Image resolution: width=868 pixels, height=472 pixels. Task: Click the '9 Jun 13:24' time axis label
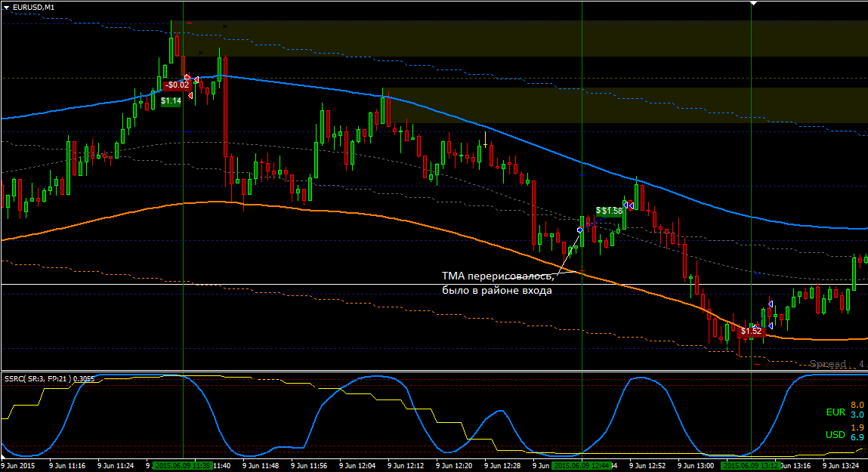point(842,466)
